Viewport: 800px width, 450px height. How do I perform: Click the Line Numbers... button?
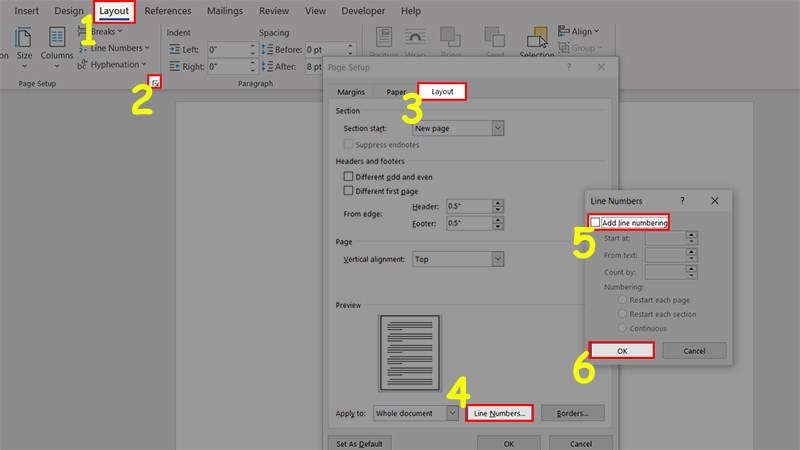499,413
